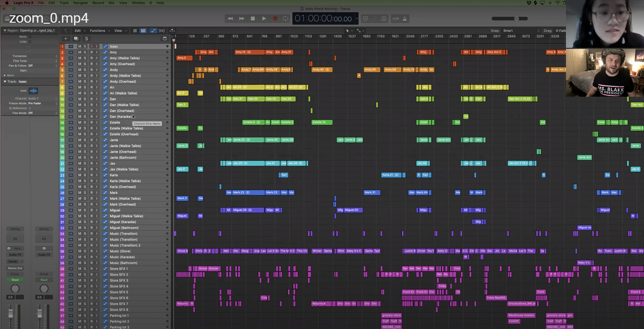Enable the count-in 1234 button

point(396,19)
